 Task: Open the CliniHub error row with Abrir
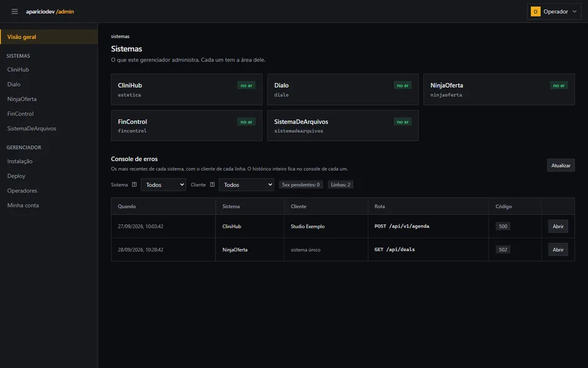pos(557,226)
